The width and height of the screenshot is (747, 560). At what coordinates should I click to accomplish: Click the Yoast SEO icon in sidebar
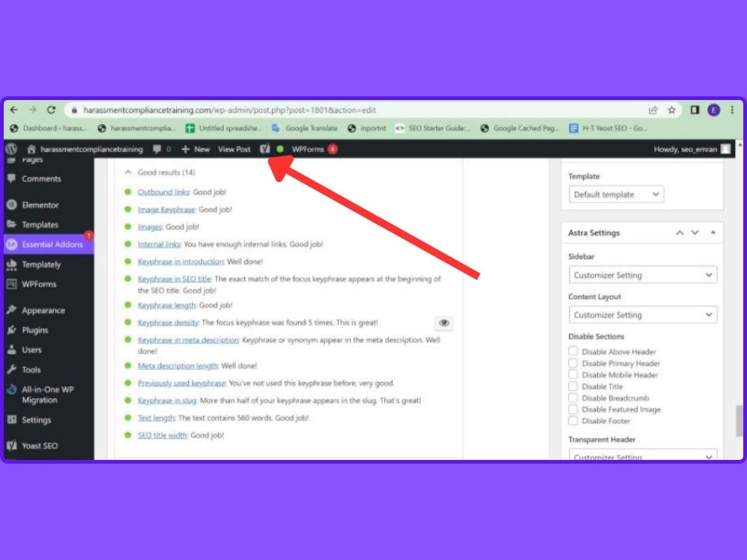point(12,446)
